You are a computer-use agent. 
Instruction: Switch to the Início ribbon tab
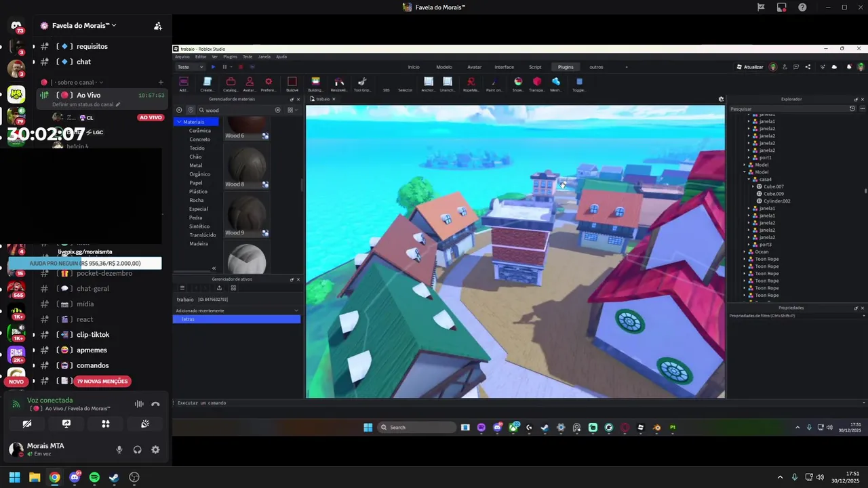(414, 67)
